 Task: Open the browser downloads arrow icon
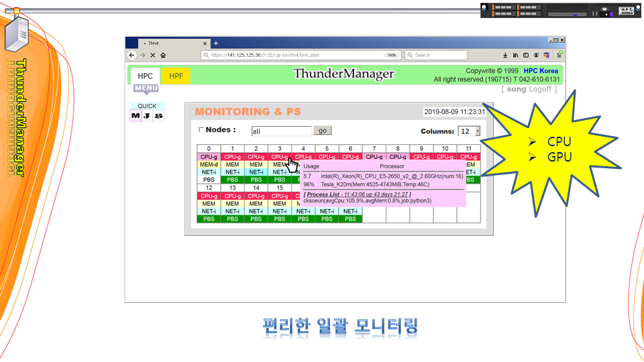coord(505,56)
